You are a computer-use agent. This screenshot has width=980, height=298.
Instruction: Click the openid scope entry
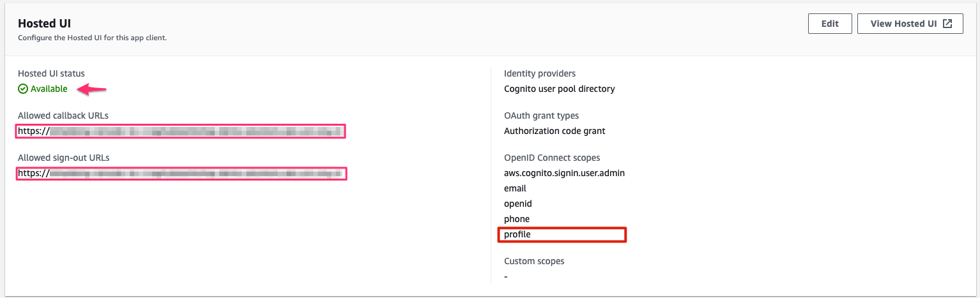point(518,204)
